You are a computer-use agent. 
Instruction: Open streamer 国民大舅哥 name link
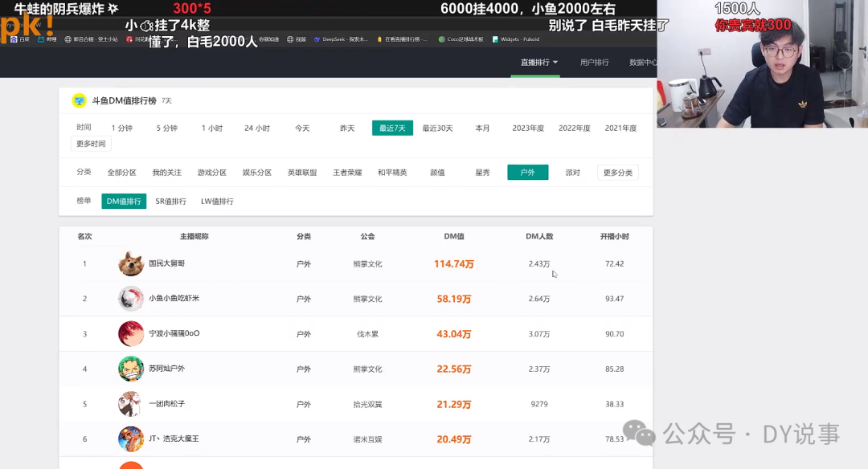point(166,263)
